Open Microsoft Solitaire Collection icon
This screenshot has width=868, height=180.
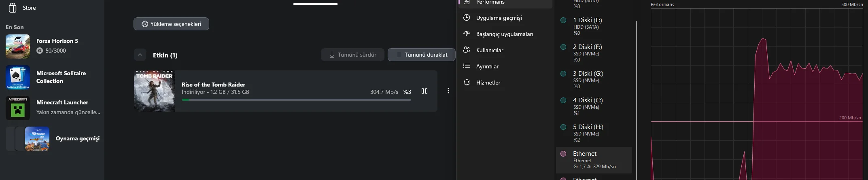coord(18,77)
